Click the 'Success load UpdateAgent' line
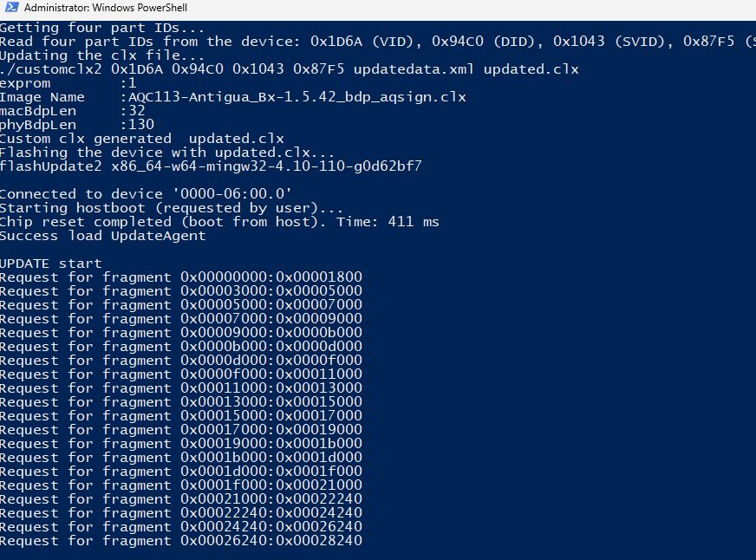The image size is (756, 560). [102, 236]
